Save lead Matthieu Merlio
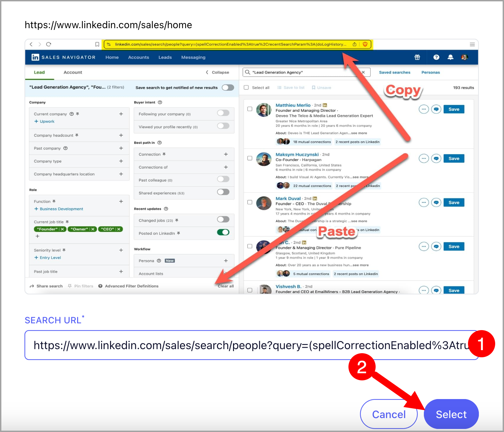Viewport: 504px width, 432px height. pos(454,109)
